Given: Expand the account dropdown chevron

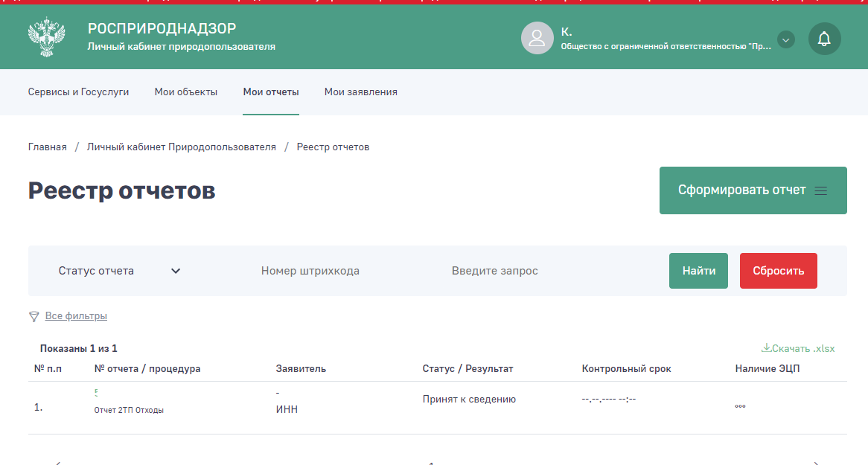Looking at the screenshot, I should (786, 39).
